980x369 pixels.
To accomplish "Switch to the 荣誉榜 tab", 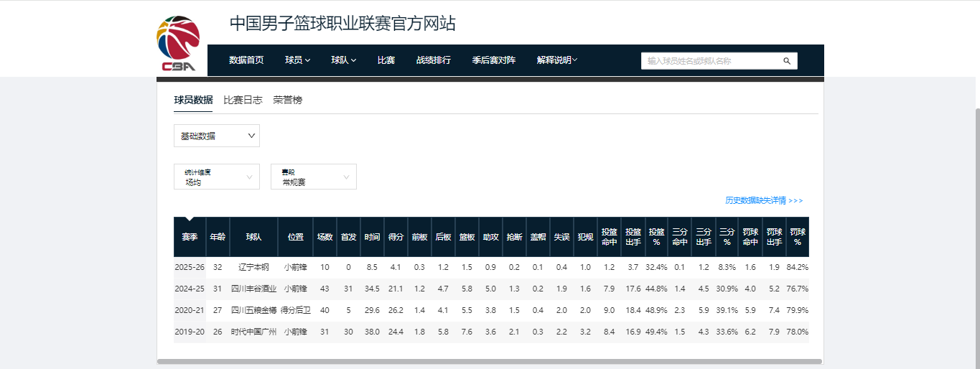I will [287, 100].
